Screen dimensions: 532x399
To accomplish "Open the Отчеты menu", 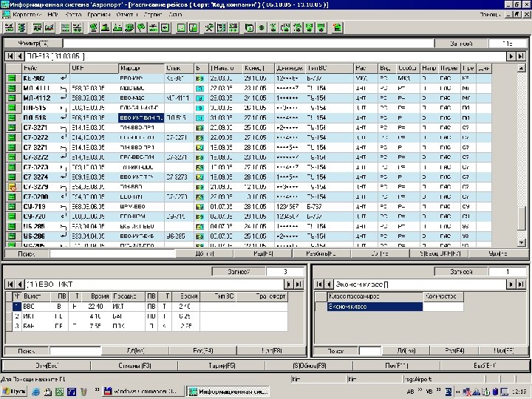I will pyautogui.click(x=126, y=14).
